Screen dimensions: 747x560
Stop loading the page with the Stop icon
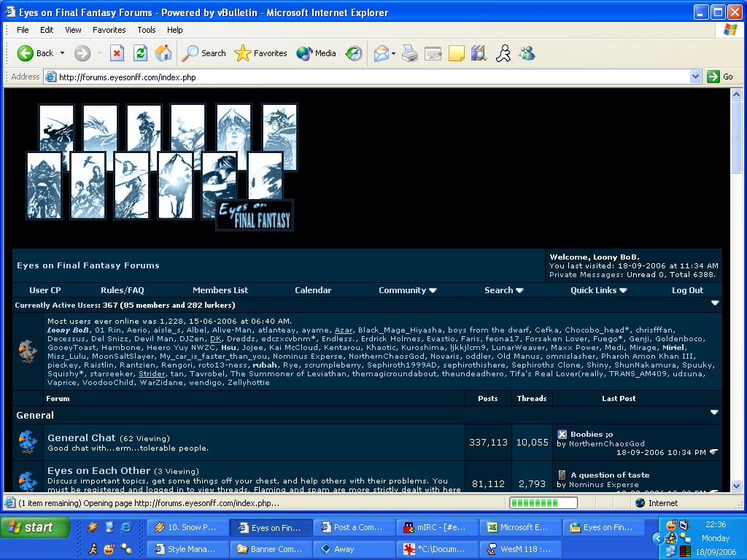117,52
